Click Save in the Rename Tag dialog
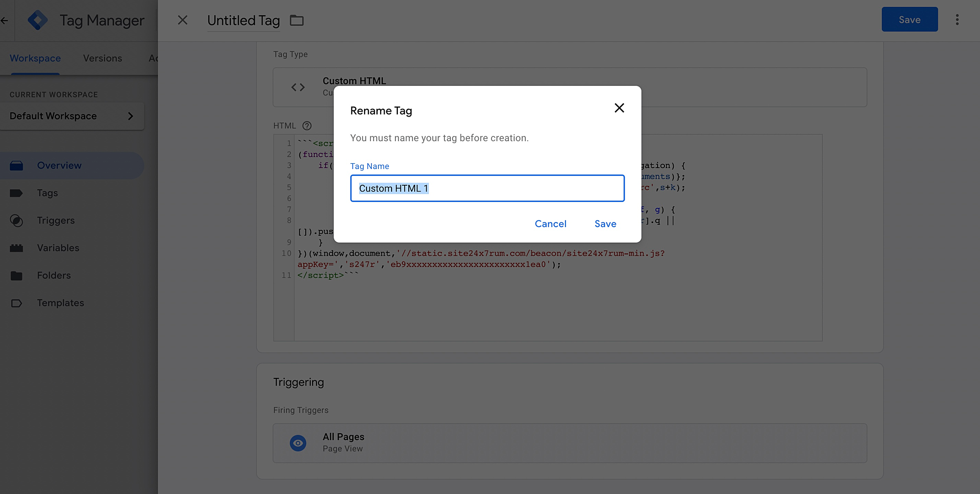This screenshot has height=494, width=980. pos(605,224)
